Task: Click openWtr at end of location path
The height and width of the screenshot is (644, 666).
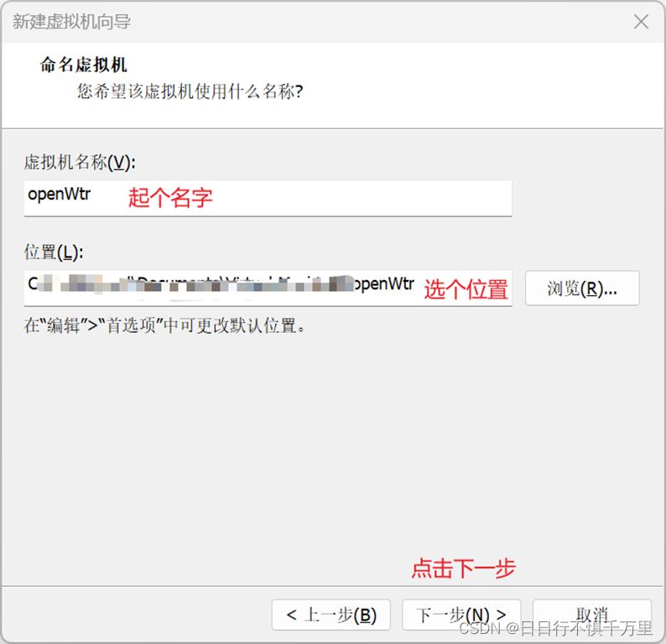Action: (x=383, y=284)
